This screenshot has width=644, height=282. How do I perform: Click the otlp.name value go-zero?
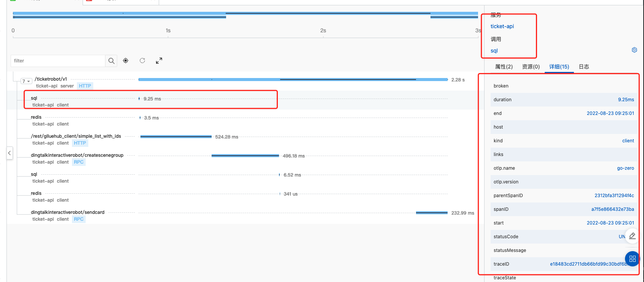tap(625, 168)
